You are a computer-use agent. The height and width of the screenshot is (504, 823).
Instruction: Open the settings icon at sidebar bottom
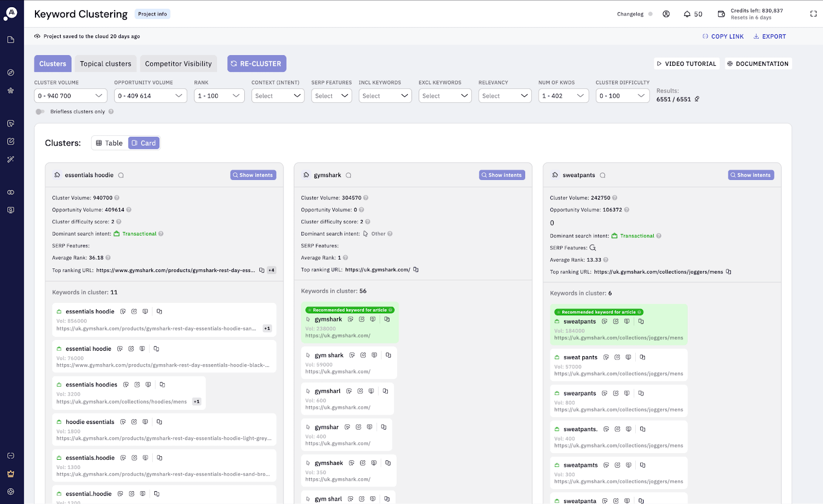(x=11, y=492)
